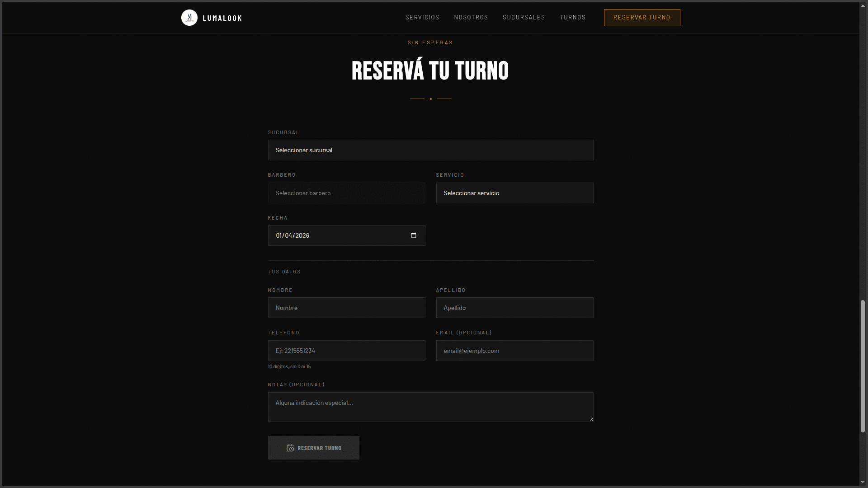Screen dimensions: 868x488
Task: Click into the Nombre input field
Action: 346,308
